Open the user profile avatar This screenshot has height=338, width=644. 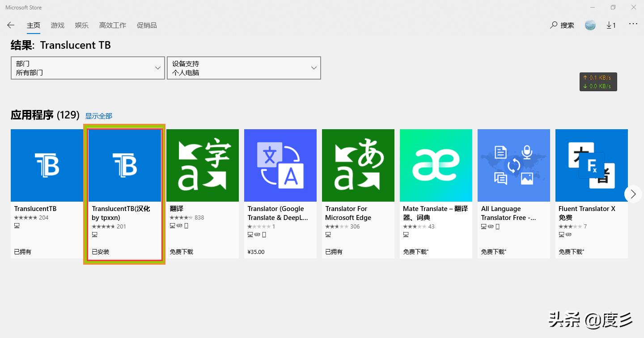coord(590,25)
